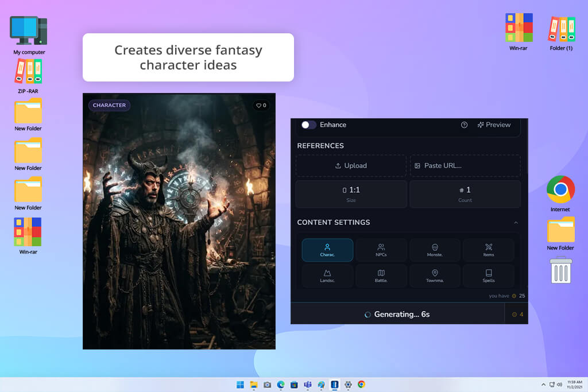Open File Explorer from the taskbar

(254, 385)
